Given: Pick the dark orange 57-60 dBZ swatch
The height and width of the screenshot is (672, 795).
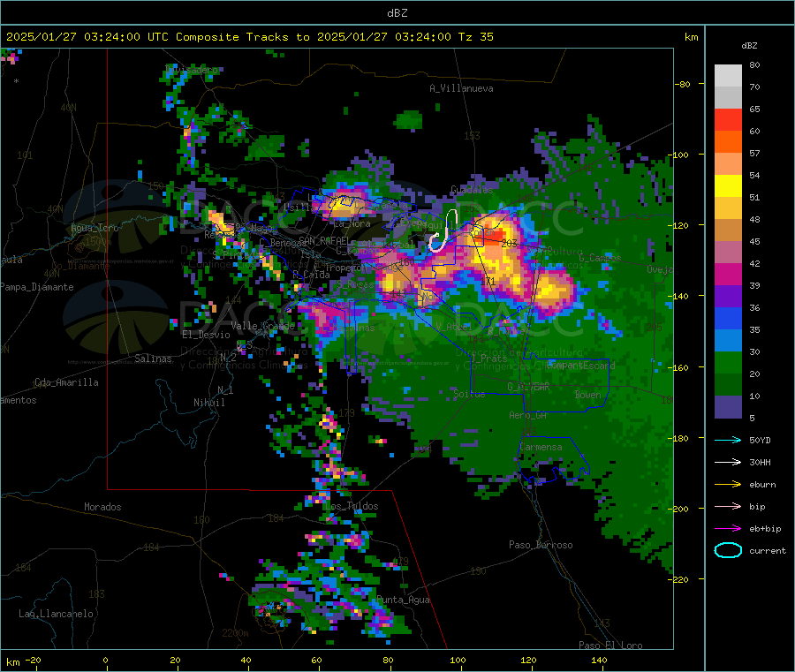Looking at the screenshot, I should pos(728,142).
